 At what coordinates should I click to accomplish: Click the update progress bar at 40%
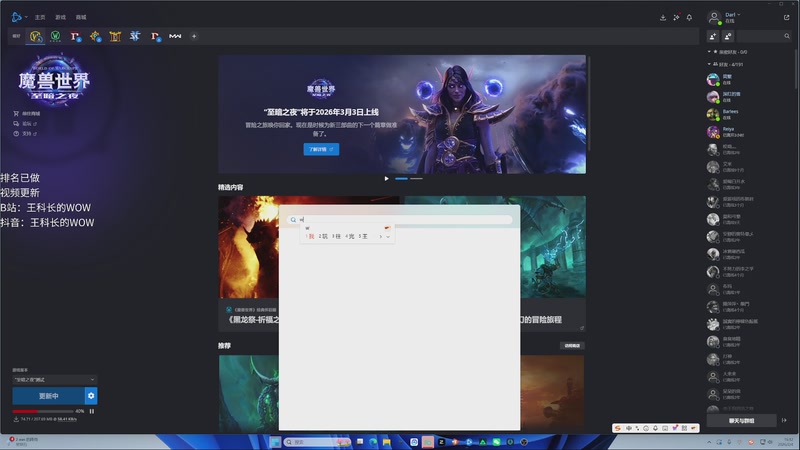tap(43, 411)
